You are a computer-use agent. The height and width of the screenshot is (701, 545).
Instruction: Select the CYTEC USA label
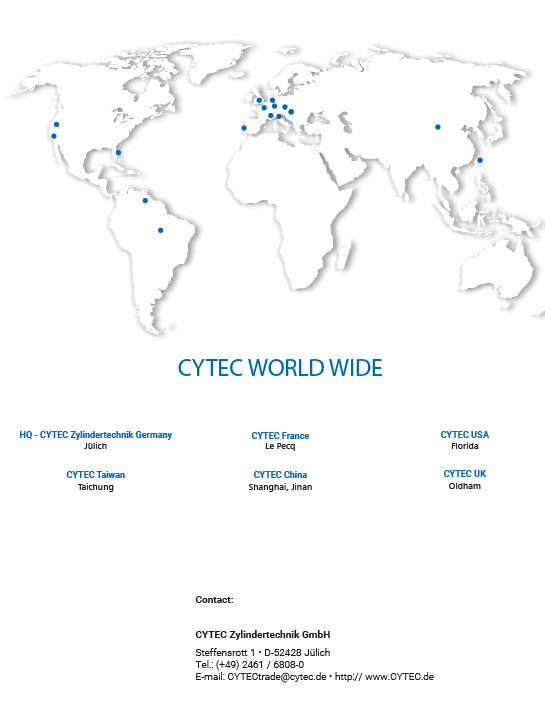click(465, 435)
